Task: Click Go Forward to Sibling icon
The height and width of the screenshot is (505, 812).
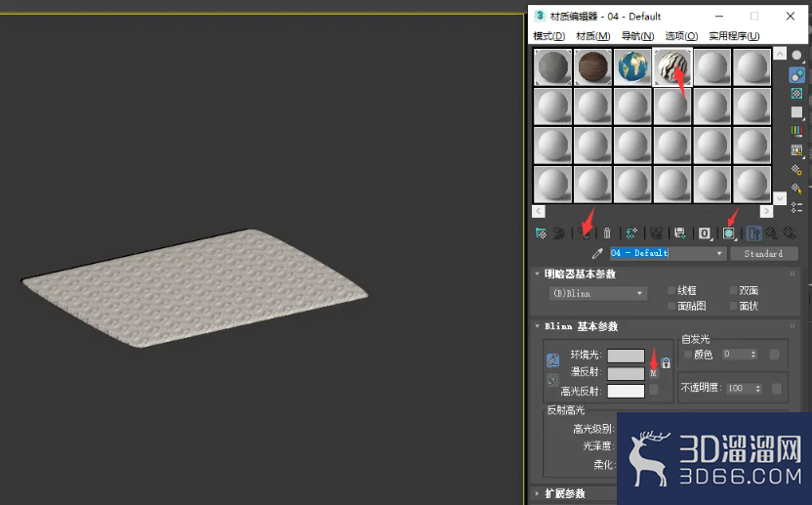Action: pos(790,233)
